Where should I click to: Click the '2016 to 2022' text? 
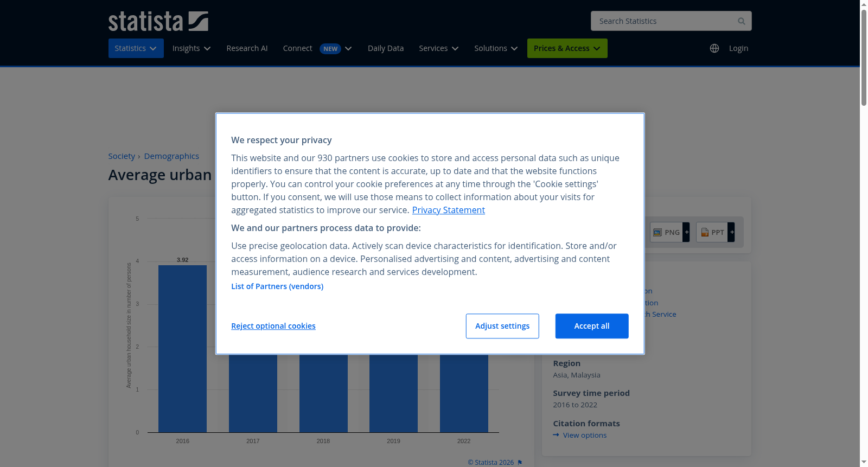575,405
